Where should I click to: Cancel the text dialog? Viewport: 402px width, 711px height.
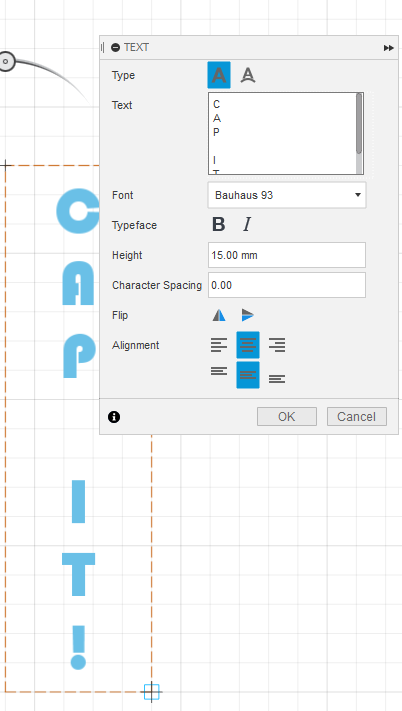357,417
